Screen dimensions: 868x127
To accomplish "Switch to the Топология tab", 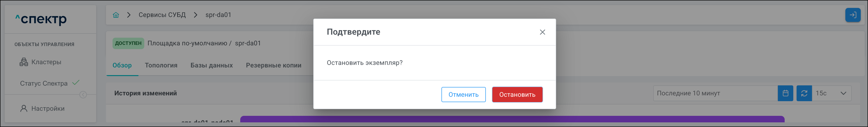I will [161, 65].
